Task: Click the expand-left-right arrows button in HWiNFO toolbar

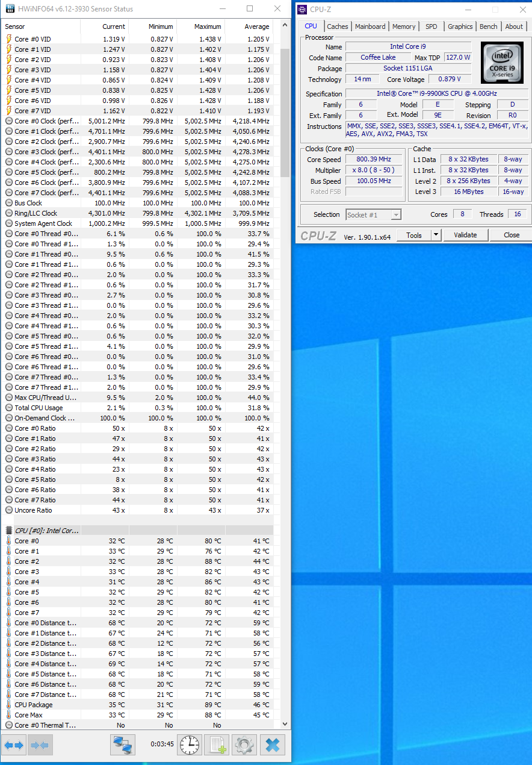Action: pos(14,745)
